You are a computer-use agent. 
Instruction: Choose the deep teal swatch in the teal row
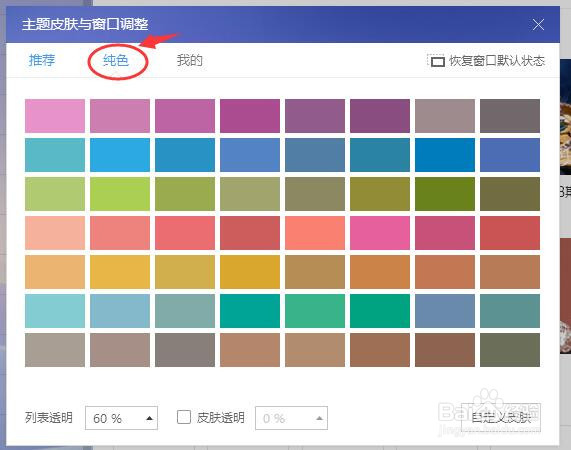[x=250, y=311]
